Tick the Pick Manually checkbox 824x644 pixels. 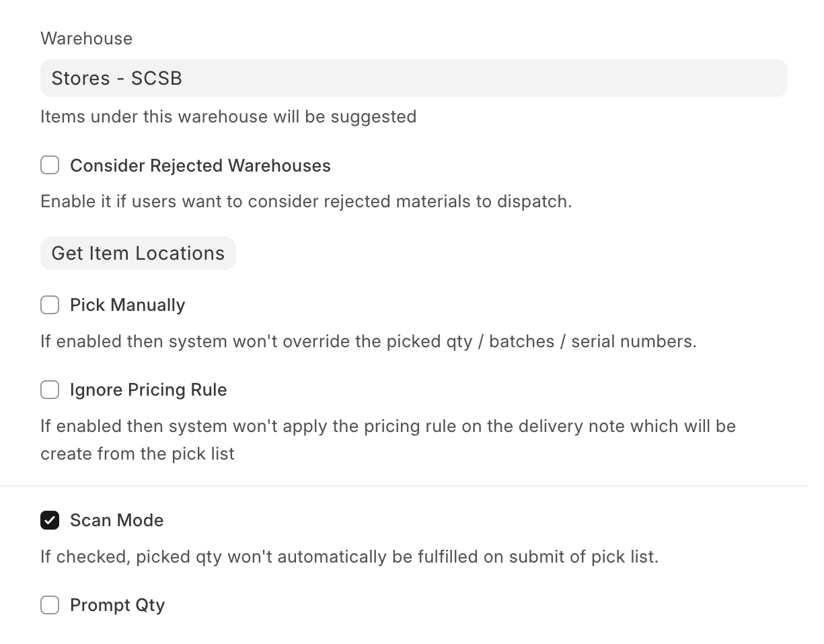pos(50,305)
